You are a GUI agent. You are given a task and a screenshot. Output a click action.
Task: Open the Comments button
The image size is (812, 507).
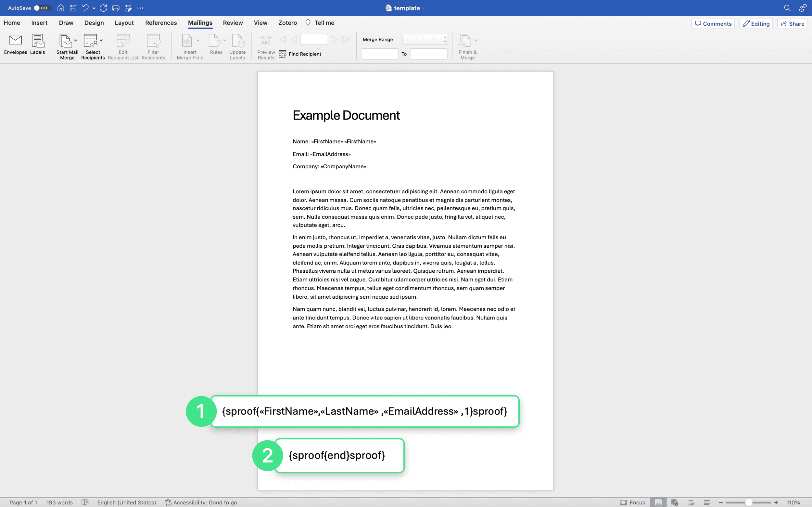[x=713, y=23]
